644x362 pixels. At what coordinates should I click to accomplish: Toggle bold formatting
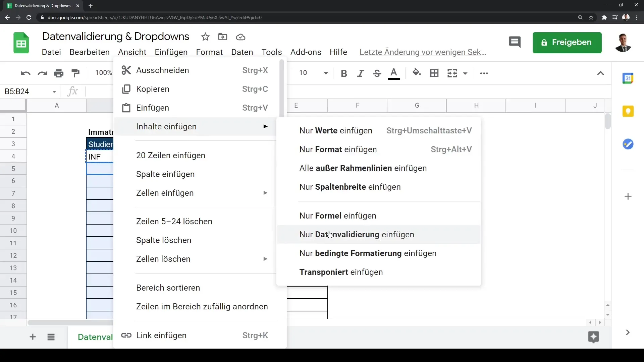(x=344, y=73)
